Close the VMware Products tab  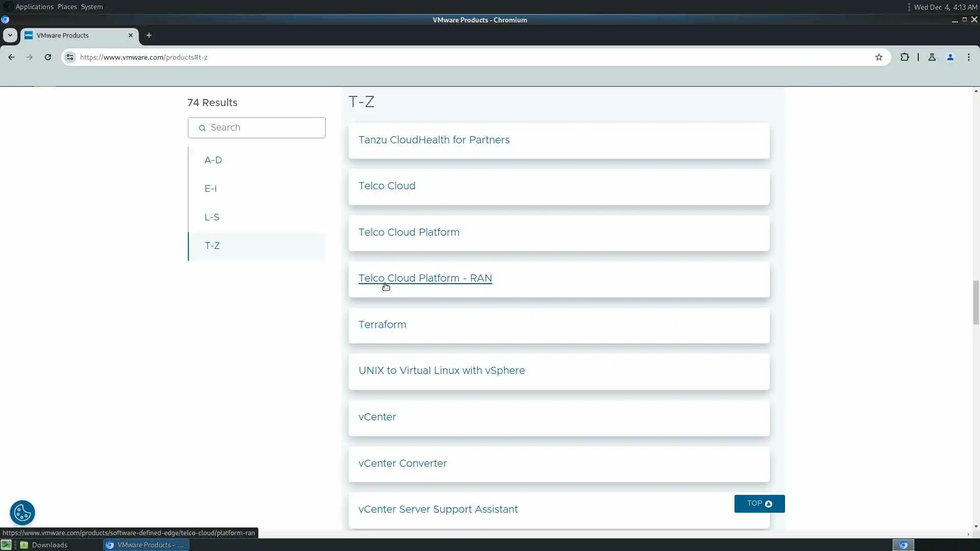coord(131,35)
